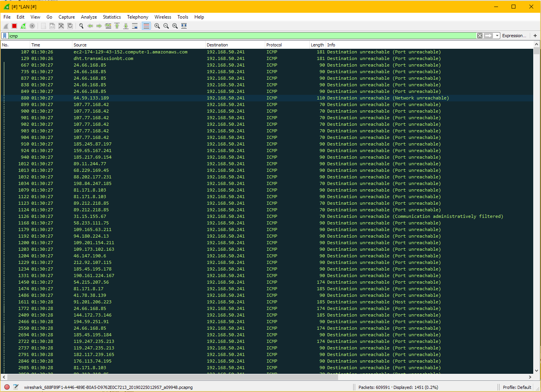Sort by the Length column header
The width and height of the screenshot is (541, 392).
318,45
